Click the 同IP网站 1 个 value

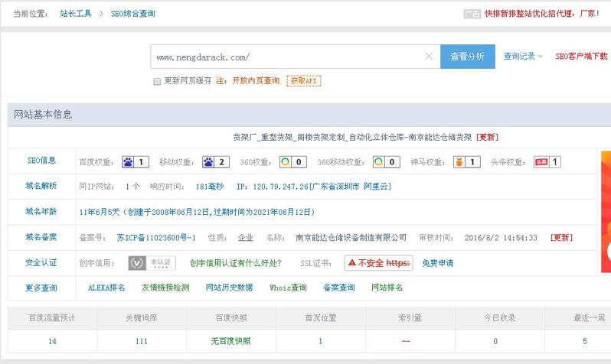click(132, 187)
